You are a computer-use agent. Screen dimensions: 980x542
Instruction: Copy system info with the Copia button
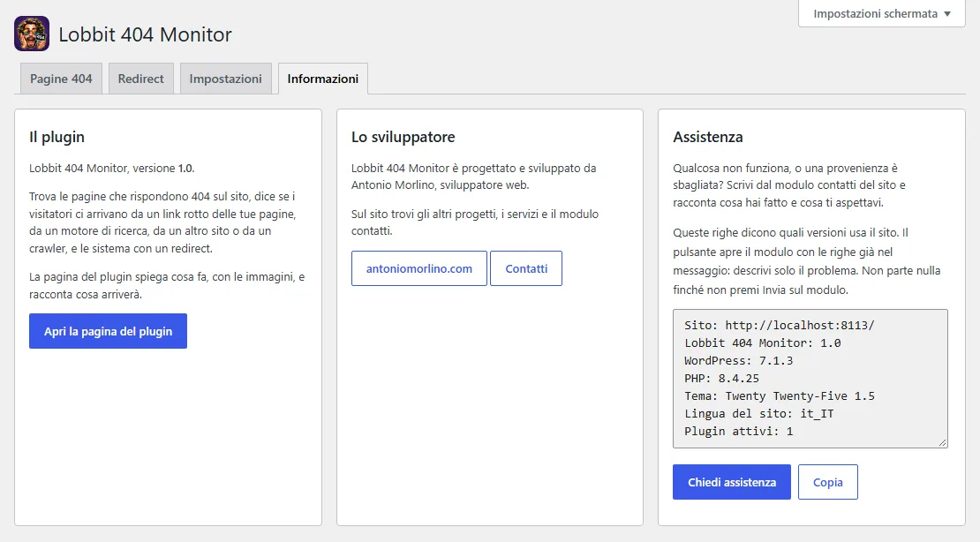coord(828,482)
